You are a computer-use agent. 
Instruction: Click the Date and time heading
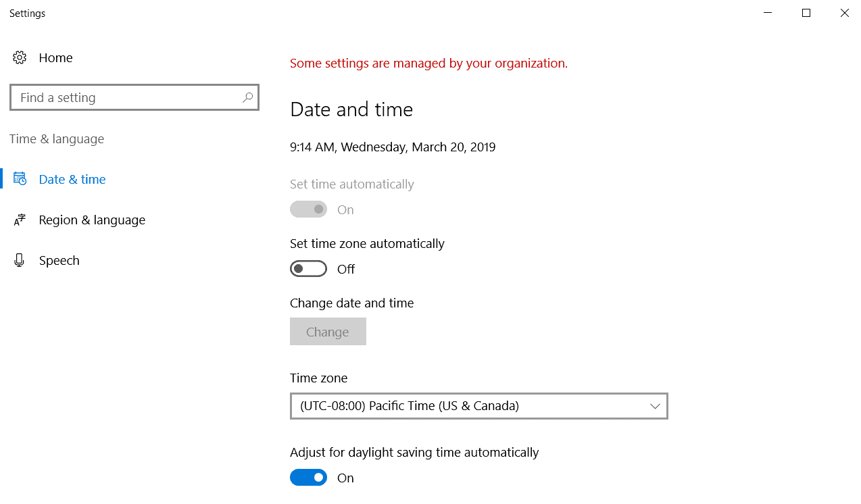pyautogui.click(x=351, y=109)
